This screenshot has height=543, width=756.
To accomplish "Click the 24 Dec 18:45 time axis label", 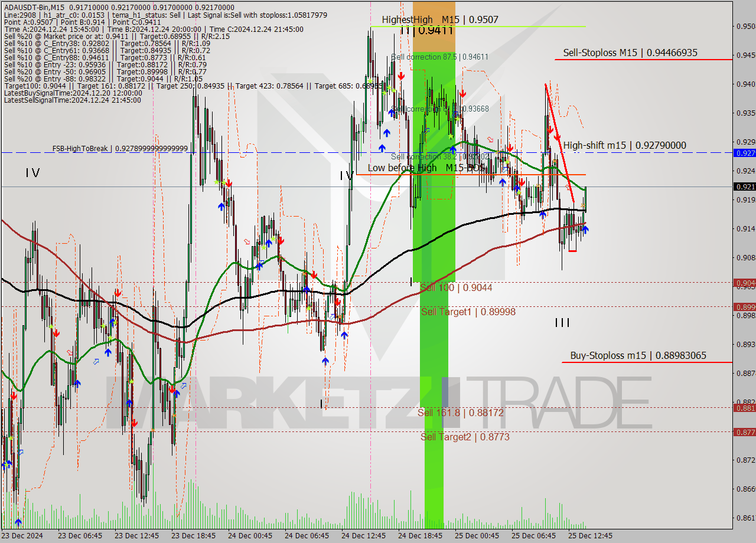I will pyautogui.click(x=421, y=536).
